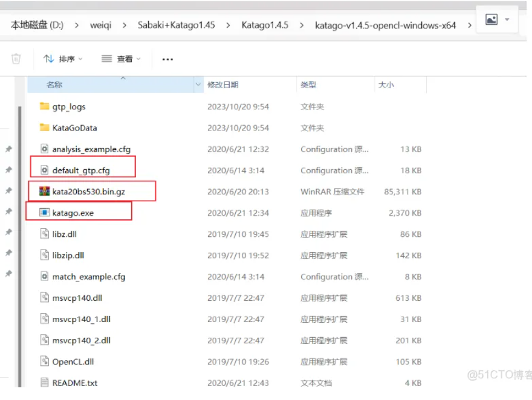Select the libz.dll file icon
Image resolution: width=532 pixels, height=400 pixels.
tap(45, 234)
